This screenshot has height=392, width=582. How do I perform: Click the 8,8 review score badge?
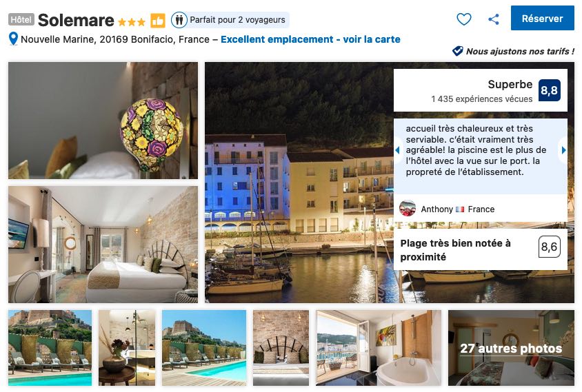click(x=550, y=90)
